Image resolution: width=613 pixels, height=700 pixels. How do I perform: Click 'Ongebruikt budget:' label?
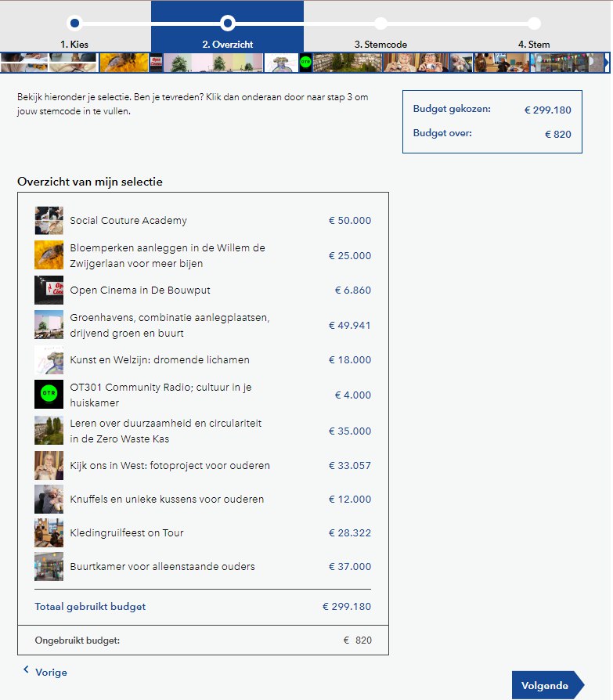coord(78,640)
